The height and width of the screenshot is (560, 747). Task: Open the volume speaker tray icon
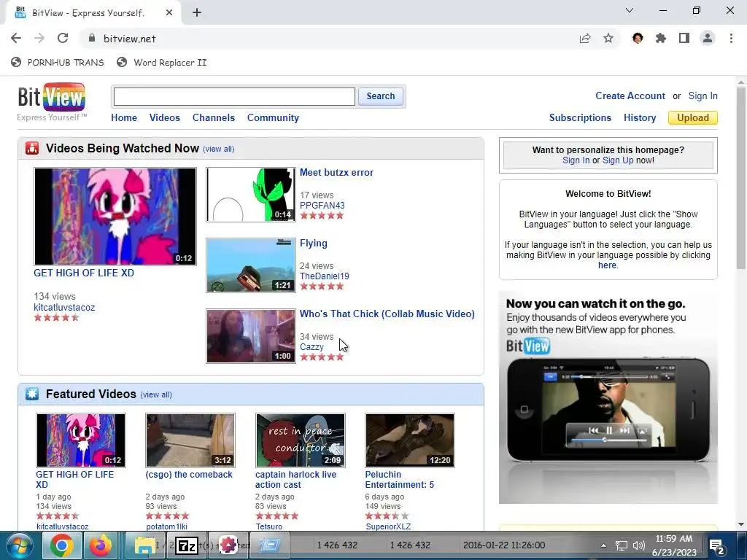click(639, 545)
